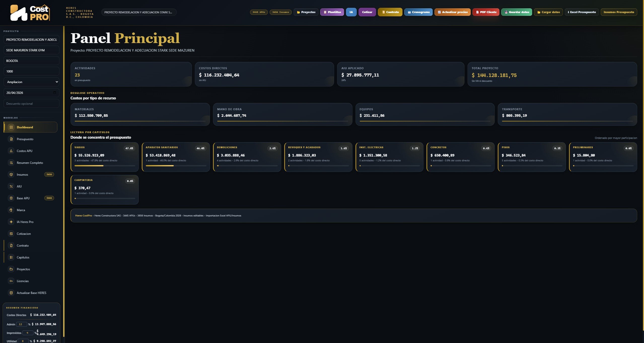Click the Plantillas button

click(x=332, y=12)
